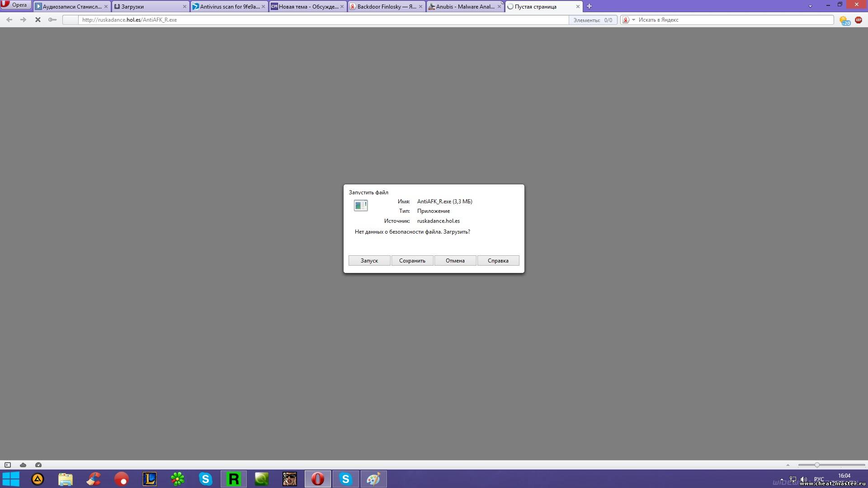
Task: Toggle the panels sidebar icon in status bar
Action: click(x=8, y=465)
